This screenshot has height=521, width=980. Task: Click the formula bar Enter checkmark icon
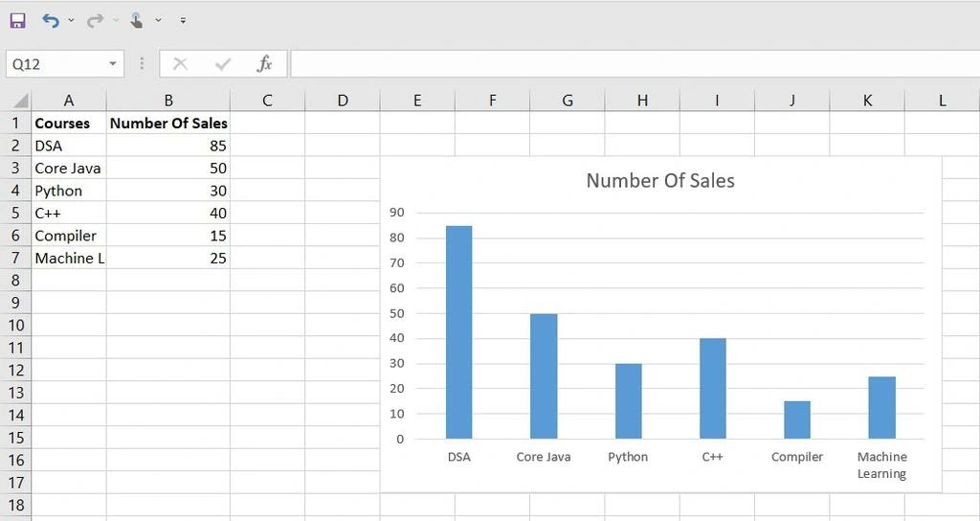click(x=222, y=64)
